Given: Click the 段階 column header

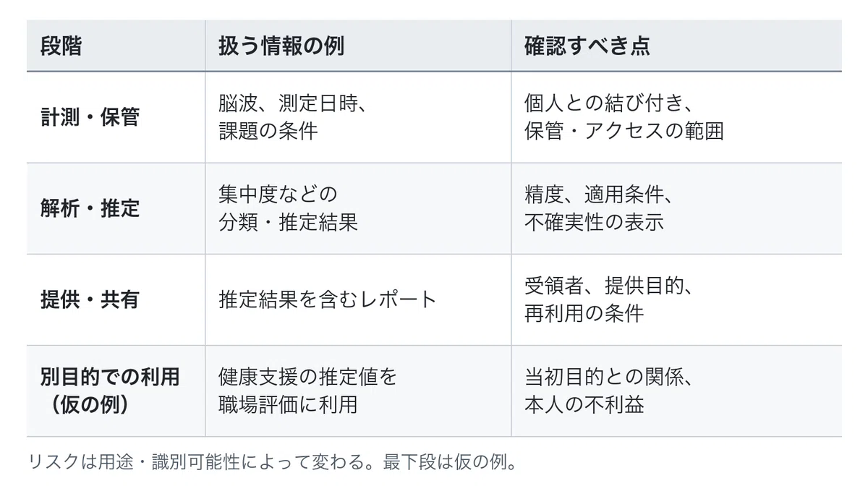Looking at the screenshot, I should pos(61,46).
